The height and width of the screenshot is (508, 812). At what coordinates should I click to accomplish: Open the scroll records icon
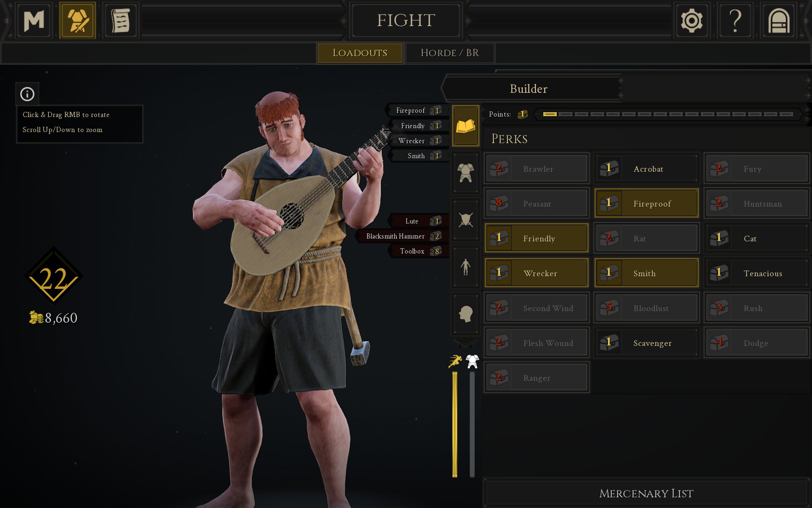[x=120, y=20]
